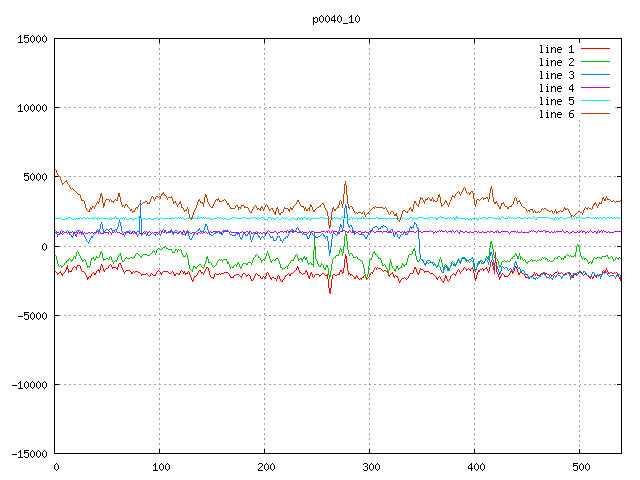The image size is (640, 480).
Task: Select the line 1 legend label
Action: [x=556, y=49]
